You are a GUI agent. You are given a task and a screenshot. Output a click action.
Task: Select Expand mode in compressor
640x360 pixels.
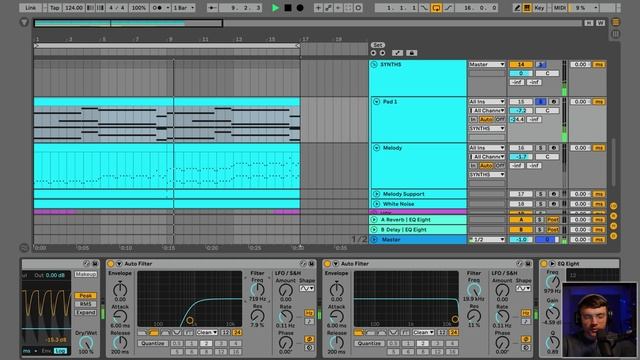(x=85, y=313)
